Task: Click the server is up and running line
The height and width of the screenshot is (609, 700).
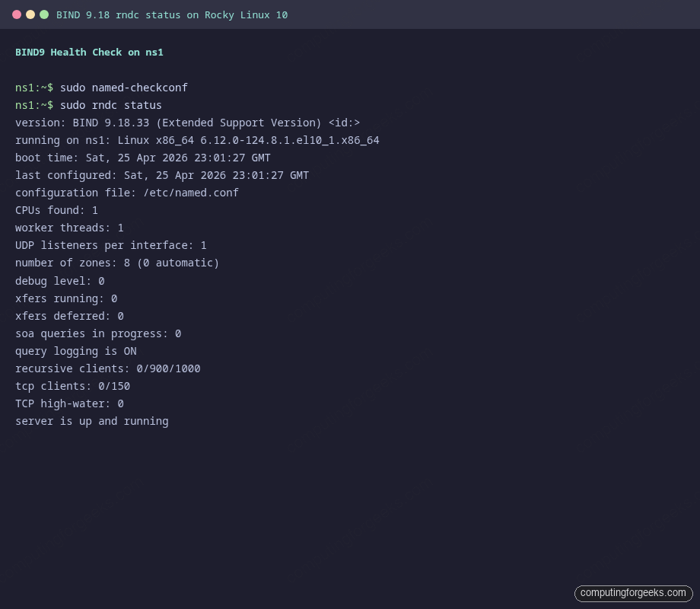Action: 91,421
